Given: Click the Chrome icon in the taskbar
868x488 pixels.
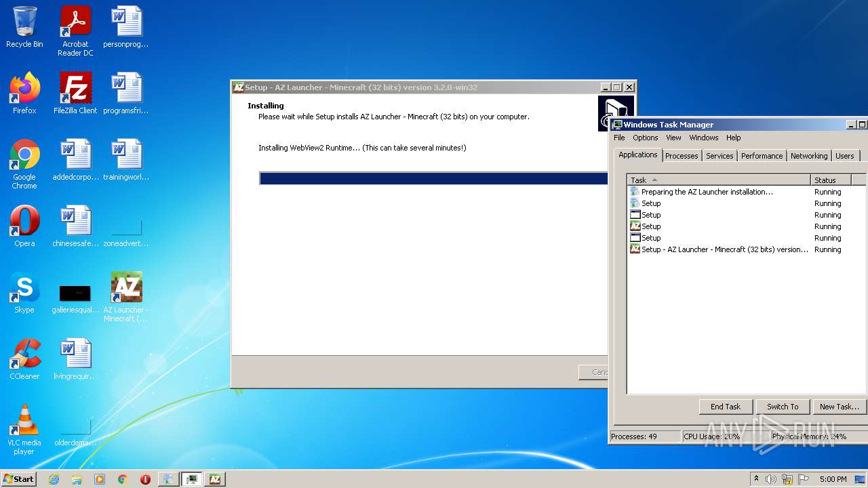Looking at the screenshot, I should click(x=122, y=479).
